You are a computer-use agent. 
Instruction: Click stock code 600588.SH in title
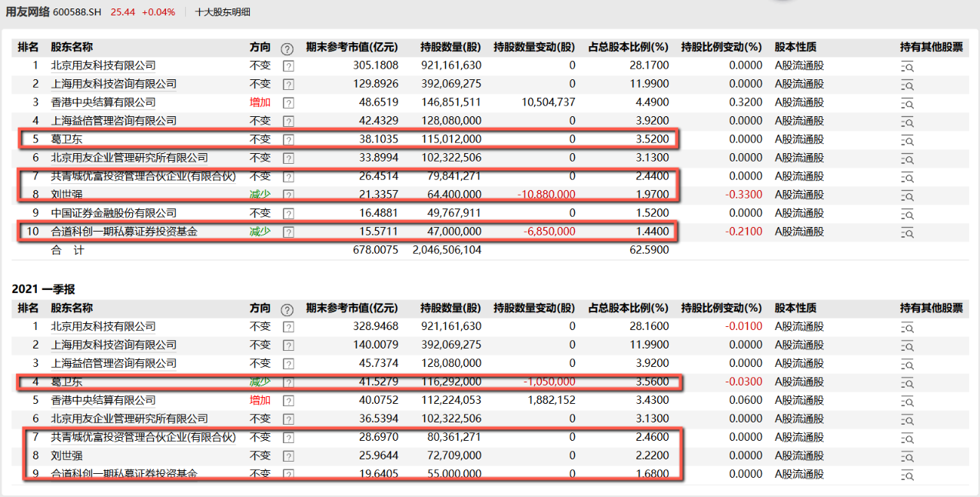coord(78,12)
